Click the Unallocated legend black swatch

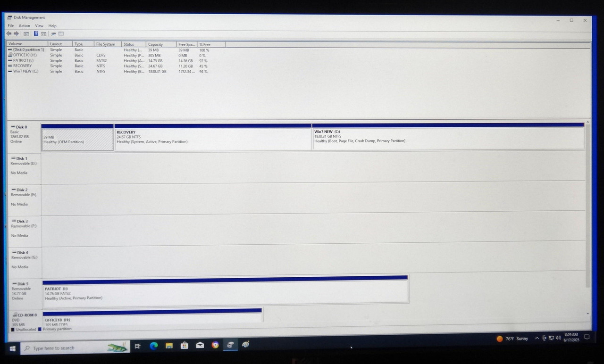point(13,329)
